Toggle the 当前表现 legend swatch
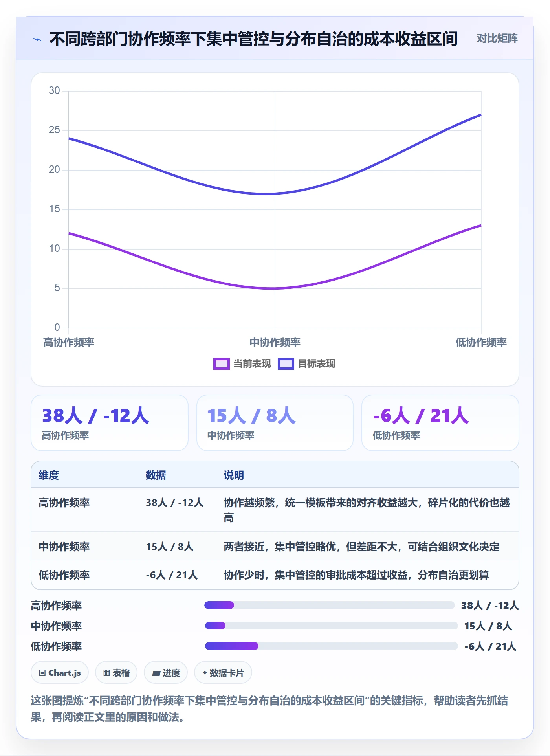The height and width of the screenshot is (756, 550). point(221,364)
